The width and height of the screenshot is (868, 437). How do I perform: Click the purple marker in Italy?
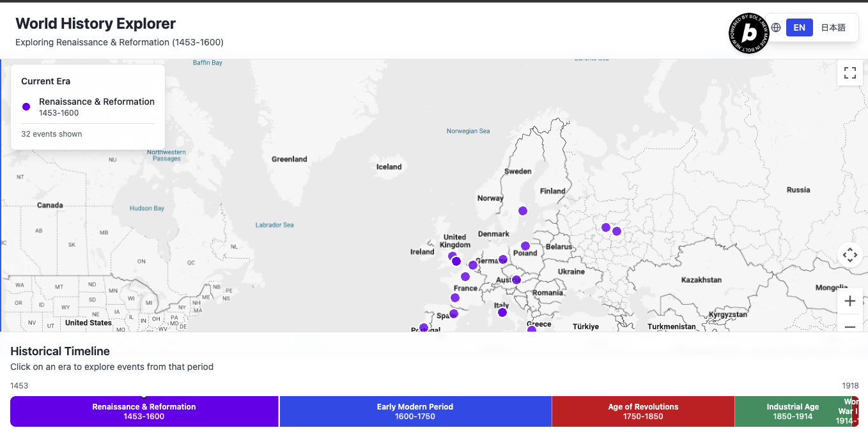(502, 312)
